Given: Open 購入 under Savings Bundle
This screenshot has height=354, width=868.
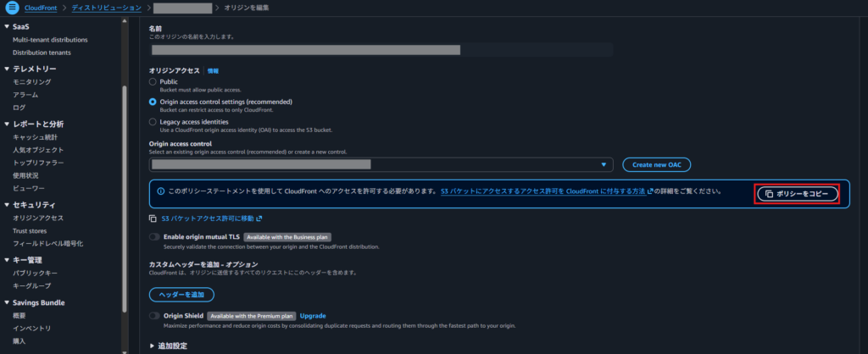Looking at the screenshot, I should pyautogui.click(x=19, y=341).
